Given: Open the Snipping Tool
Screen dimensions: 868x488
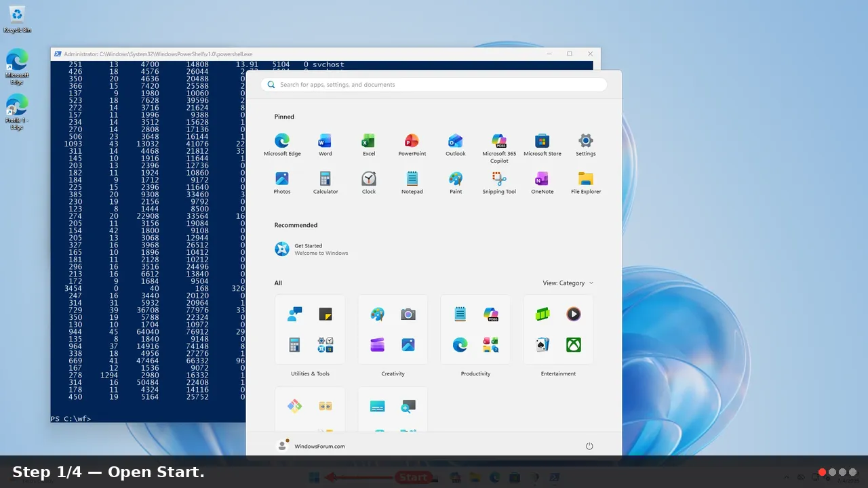Looking at the screenshot, I should 499,182.
